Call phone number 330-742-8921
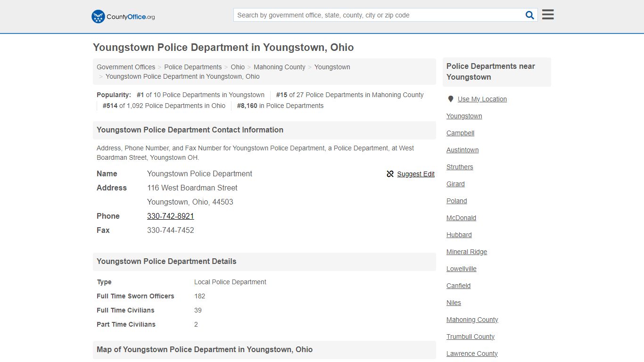Screen dimensions: 644x362 click(171, 216)
